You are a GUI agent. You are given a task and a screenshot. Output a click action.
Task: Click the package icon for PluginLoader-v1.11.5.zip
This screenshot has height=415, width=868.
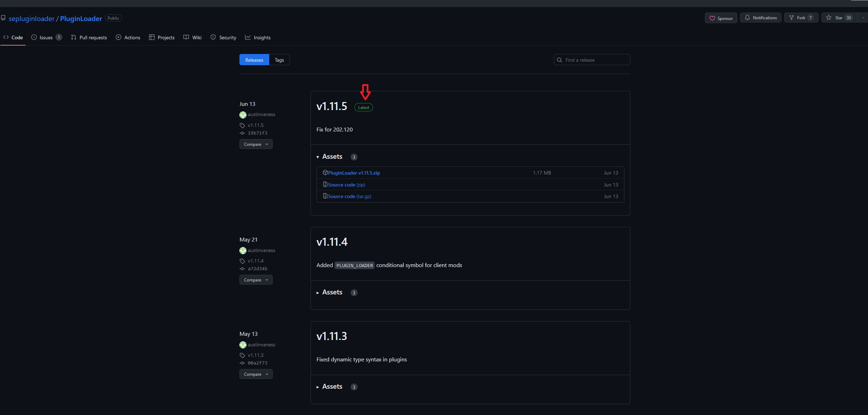coord(325,172)
